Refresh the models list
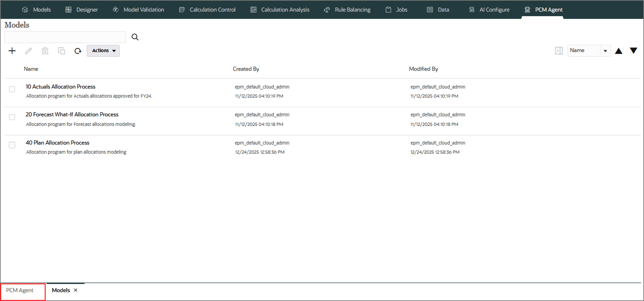The image size is (644, 301). coord(78,51)
